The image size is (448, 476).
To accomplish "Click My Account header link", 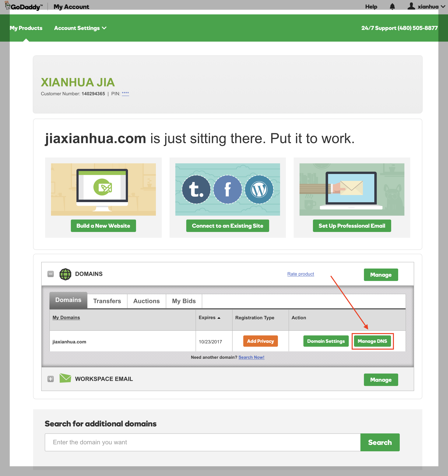I will pos(71,7).
